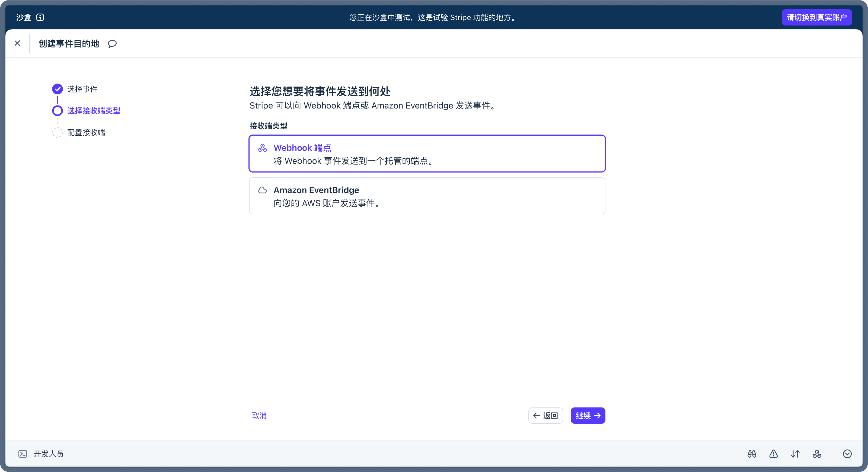Select the Webhook 端点 option
The image size is (868, 472).
coord(427,154)
